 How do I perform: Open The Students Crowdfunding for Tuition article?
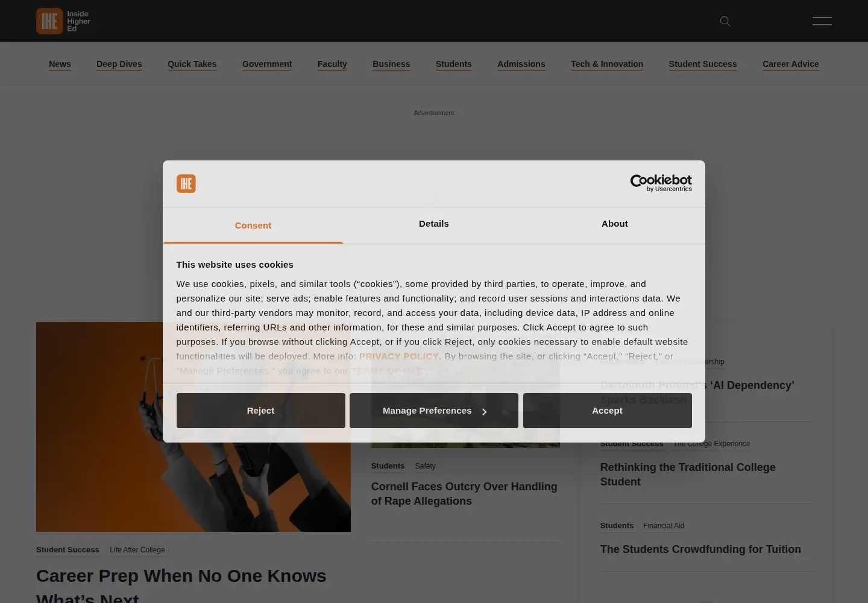[x=700, y=549]
